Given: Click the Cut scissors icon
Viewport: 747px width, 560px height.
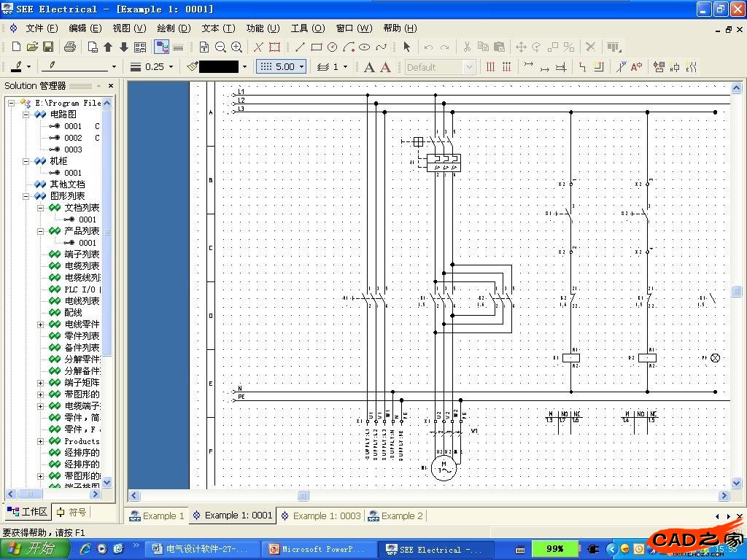Looking at the screenshot, I should (467, 47).
